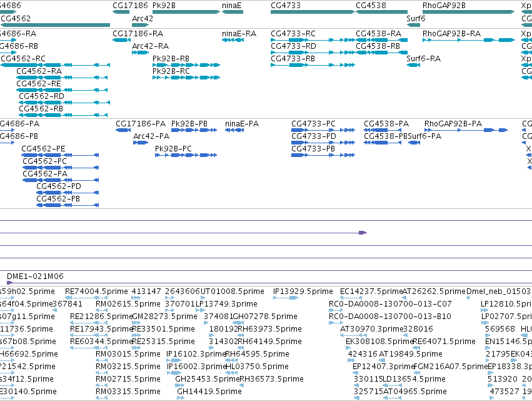Click the CG4538 gene label in top track

[x=371, y=6]
